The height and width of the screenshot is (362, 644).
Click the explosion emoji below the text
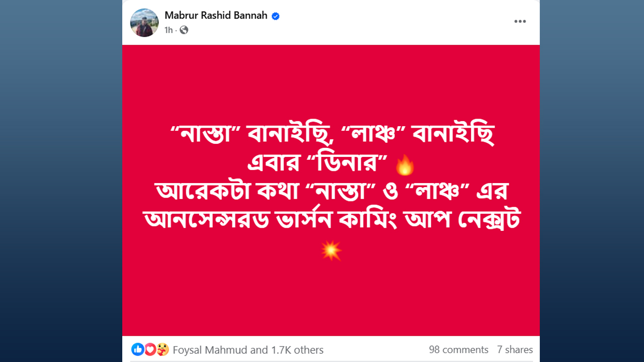[331, 250]
